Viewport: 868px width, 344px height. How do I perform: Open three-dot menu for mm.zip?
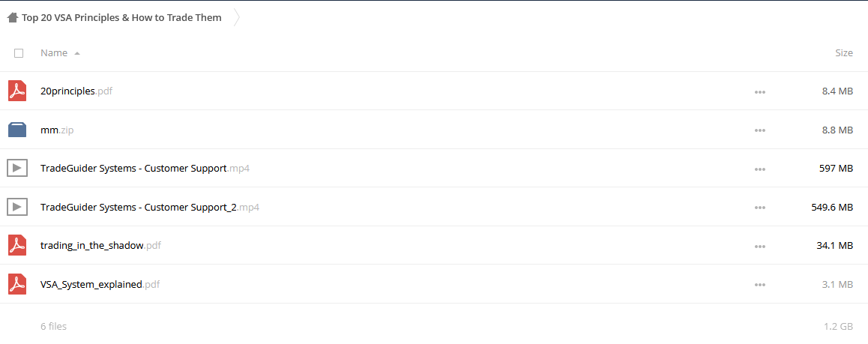pyautogui.click(x=760, y=130)
